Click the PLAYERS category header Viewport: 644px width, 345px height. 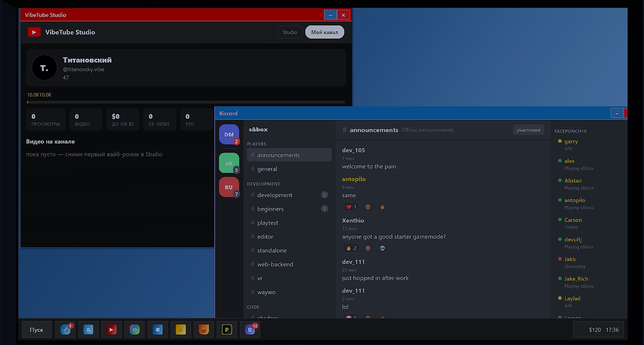tap(256, 144)
